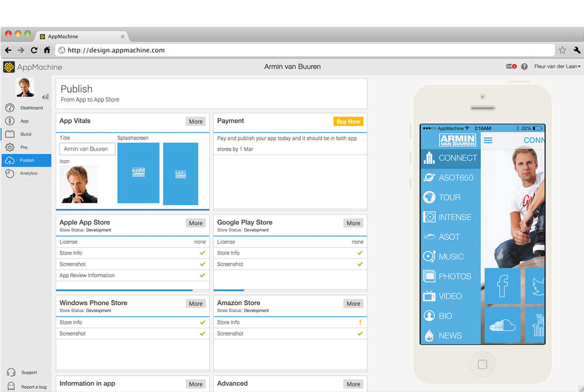Image resolution: width=584 pixels, height=392 pixels.
Task: Tap the YouTube tile in phone preview
Action: [x=535, y=325]
